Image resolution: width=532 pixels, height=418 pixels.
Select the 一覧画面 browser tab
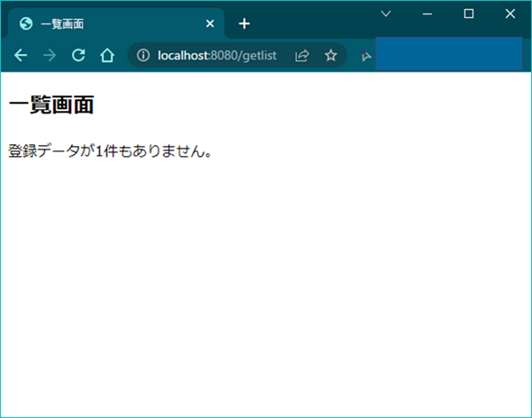click(116, 23)
